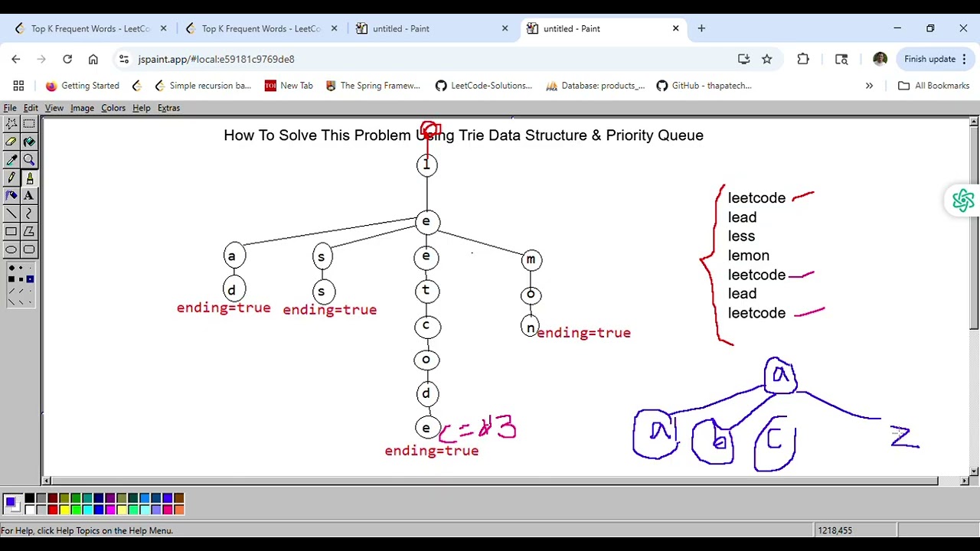Select the Free-Form Select tool

coord(11,123)
